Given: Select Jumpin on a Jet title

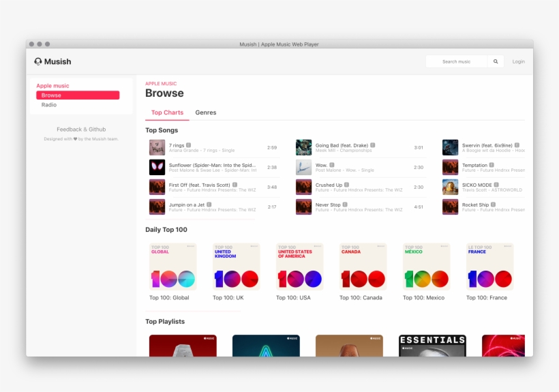Looking at the screenshot, I should pyautogui.click(x=187, y=205).
